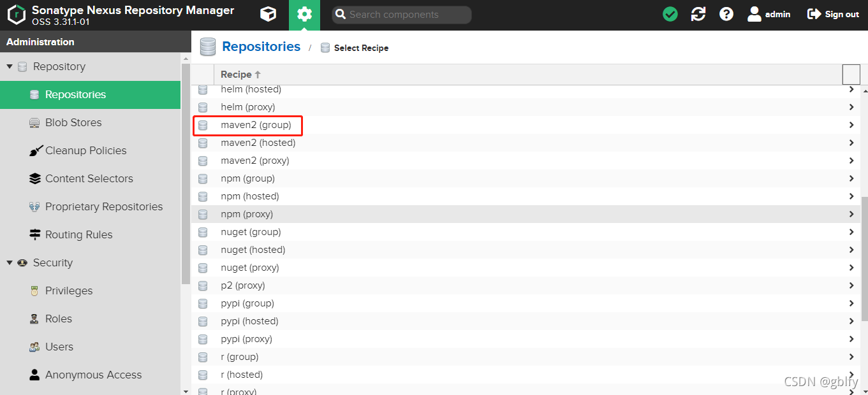Select Repositories in the sidebar
Image resolution: width=868 pixels, height=395 pixels.
[90, 95]
